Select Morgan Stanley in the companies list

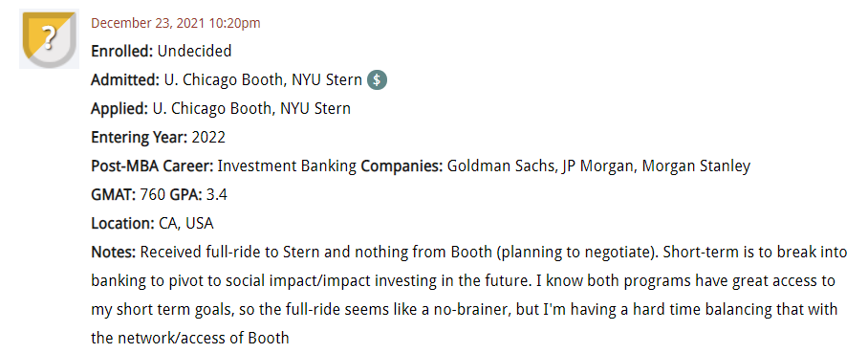696,165
